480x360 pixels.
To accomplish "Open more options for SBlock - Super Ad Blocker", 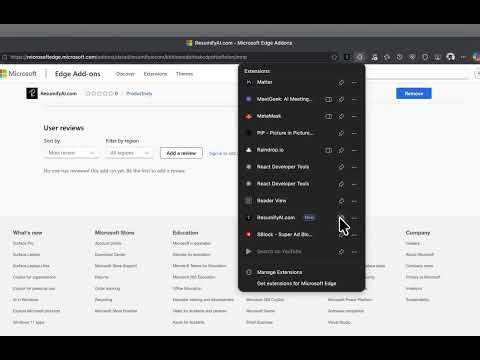I will pyautogui.click(x=354, y=235).
